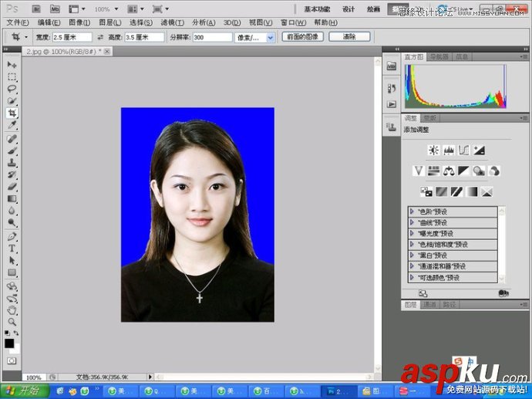Click the 前面的图像 button

[x=302, y=37]
